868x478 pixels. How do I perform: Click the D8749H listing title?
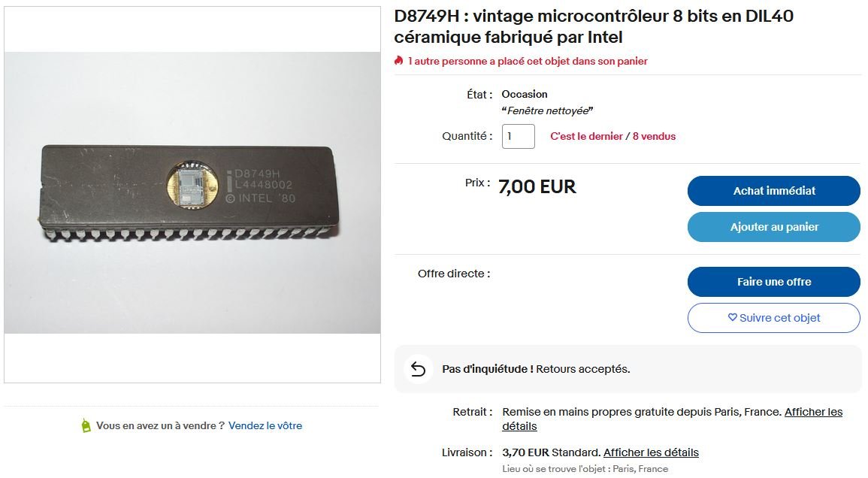(x=594, y=26)
